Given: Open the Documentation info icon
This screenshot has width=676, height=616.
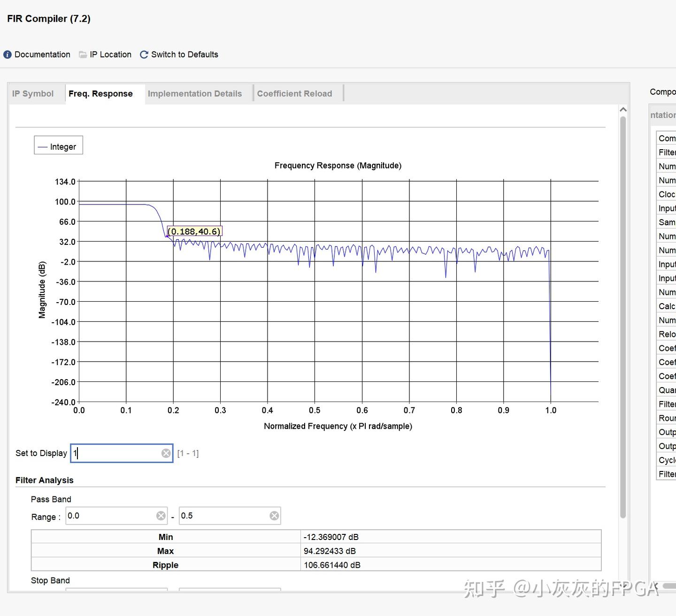Looking at the screenshot, I should click(x=8, y=54).
